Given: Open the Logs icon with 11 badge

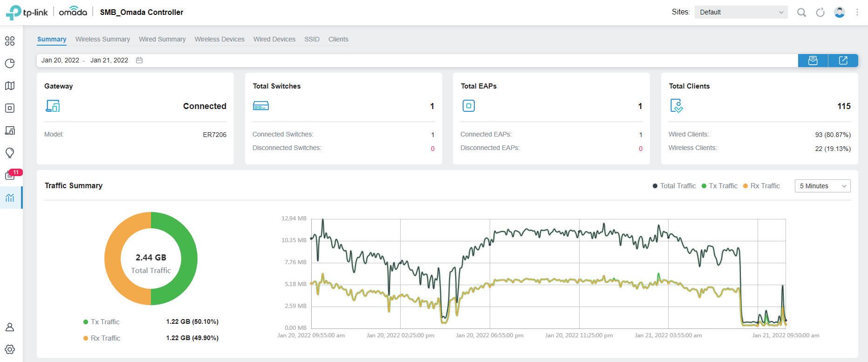Looking at the screenshot, I should coord(10,176).
